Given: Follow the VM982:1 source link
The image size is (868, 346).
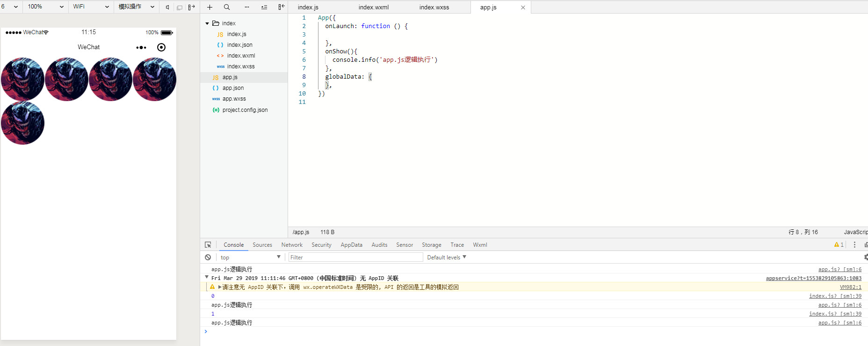Looking at the screenshot, I should 850,287.
